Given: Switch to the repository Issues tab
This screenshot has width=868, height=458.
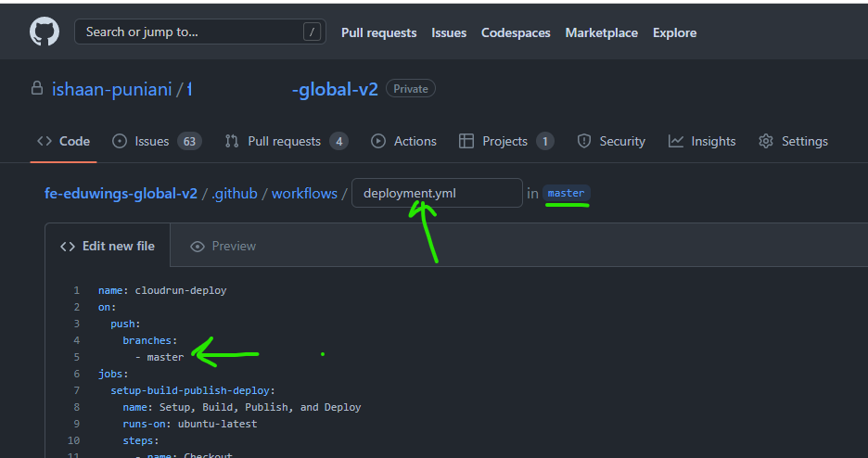Looking at the screenshot, I should 157,141.
